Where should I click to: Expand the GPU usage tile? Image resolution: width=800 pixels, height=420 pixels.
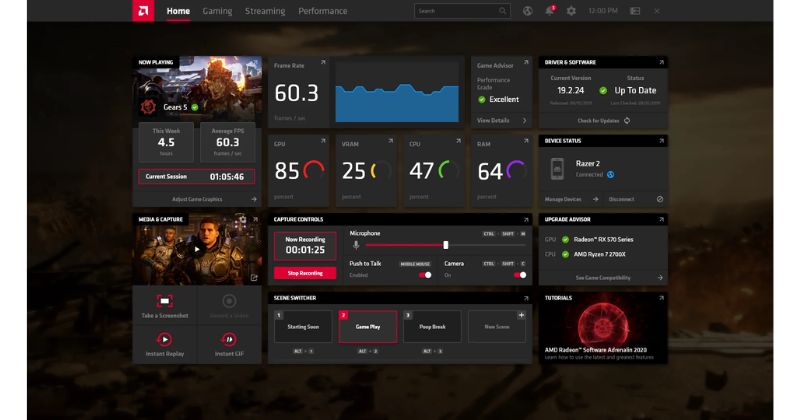point(323,141)
